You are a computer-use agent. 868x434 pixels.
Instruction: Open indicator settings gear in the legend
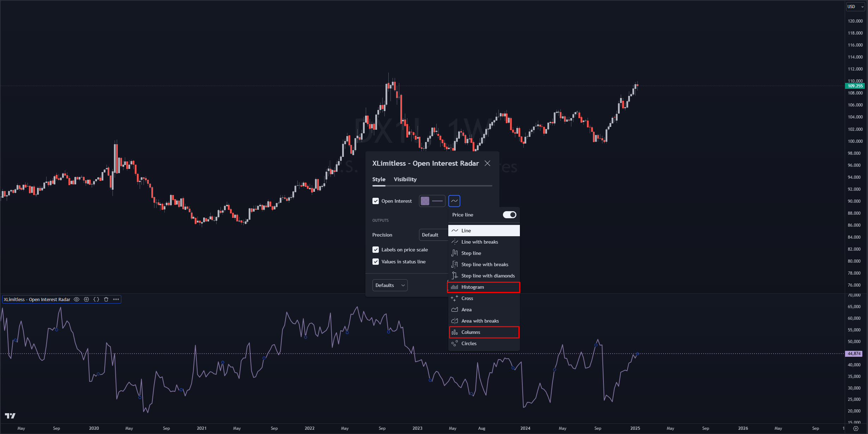pyautogui.click(x=86, y=299)
